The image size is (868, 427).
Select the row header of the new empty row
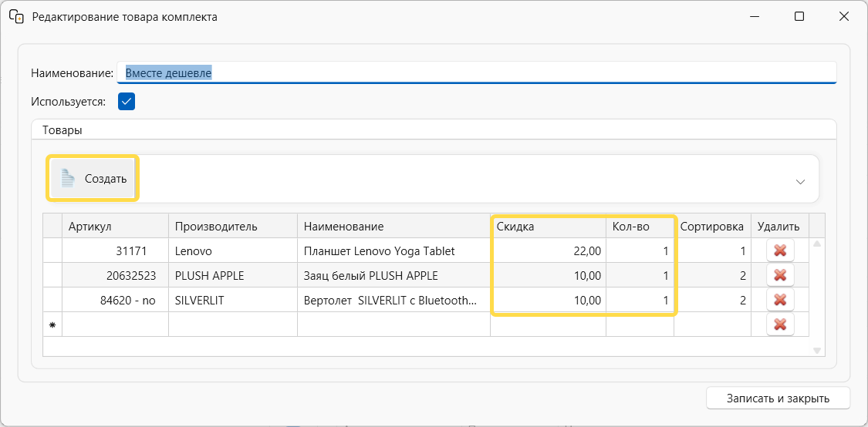point(52,324)
